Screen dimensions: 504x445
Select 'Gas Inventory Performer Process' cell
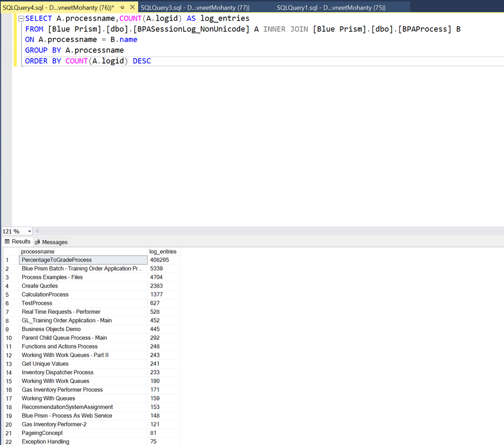point(83,390)
